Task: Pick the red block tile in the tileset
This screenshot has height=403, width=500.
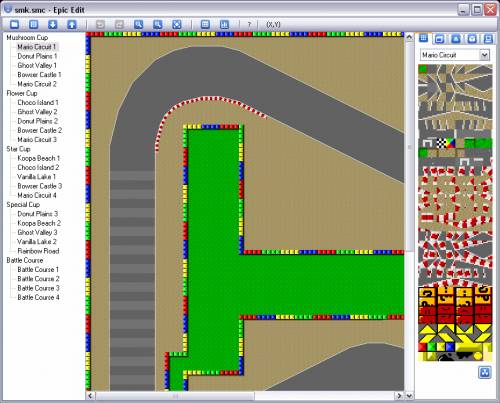Action: pyautogui.click(x=423, y=347)
